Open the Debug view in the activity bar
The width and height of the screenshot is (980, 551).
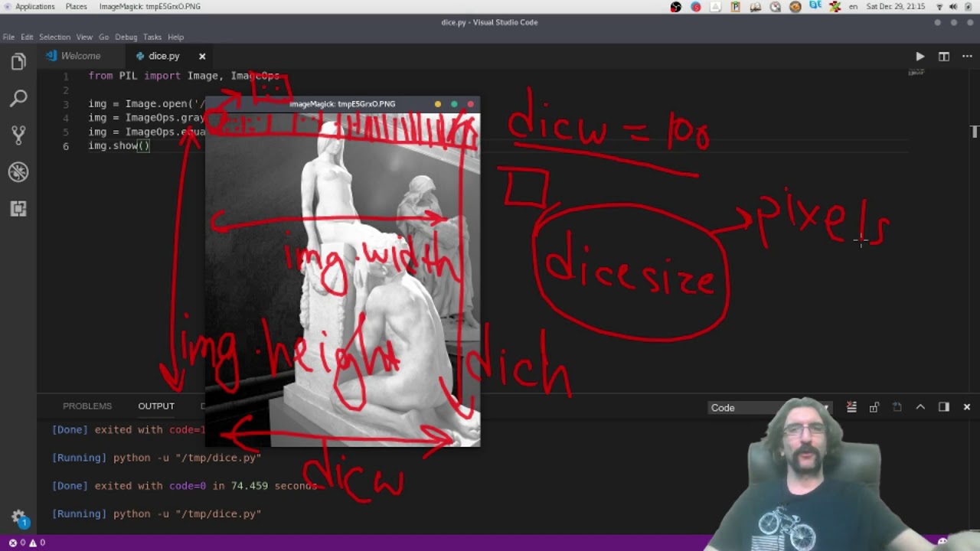point(18,171)
